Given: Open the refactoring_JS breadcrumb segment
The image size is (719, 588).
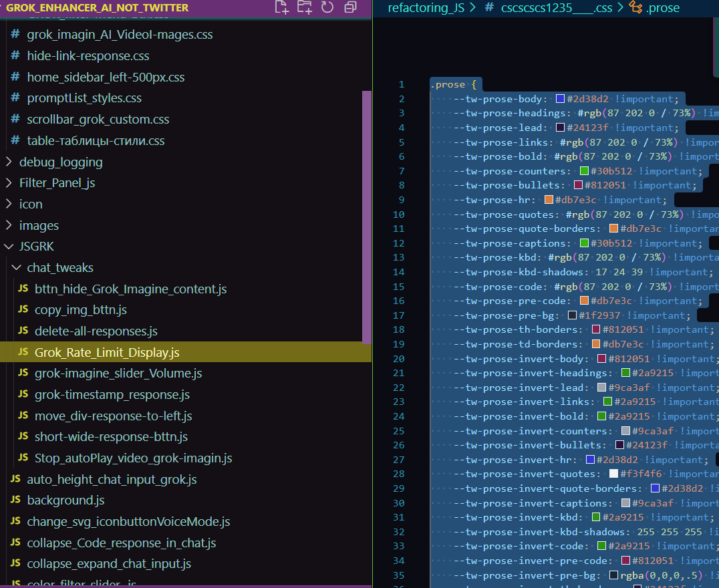Looking at the screenshot, I should 426,8.
